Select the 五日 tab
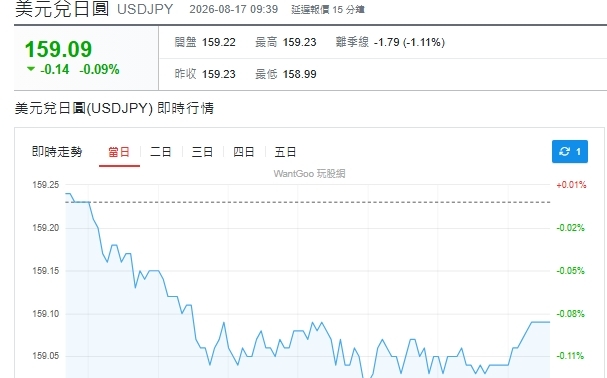The width and height of the screenshot is (607, 378). pyautogui.click(x=285, y=152)
